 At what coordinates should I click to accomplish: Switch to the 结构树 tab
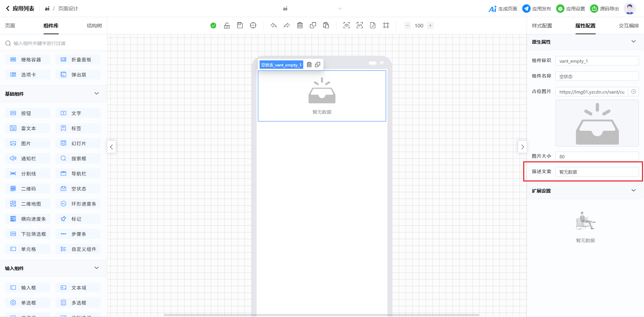(94, 26)
